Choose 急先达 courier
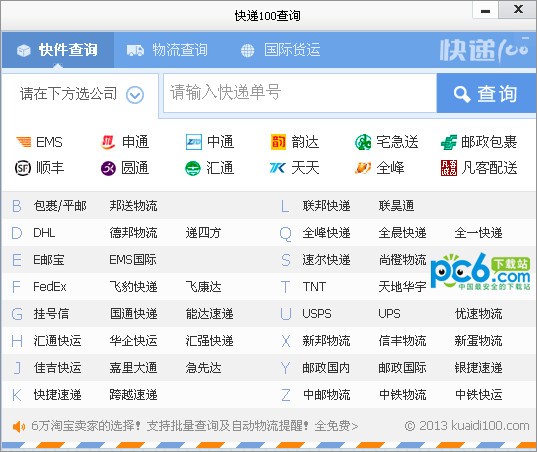The width and height of the screenshot is (537, 452). point(203,368)
